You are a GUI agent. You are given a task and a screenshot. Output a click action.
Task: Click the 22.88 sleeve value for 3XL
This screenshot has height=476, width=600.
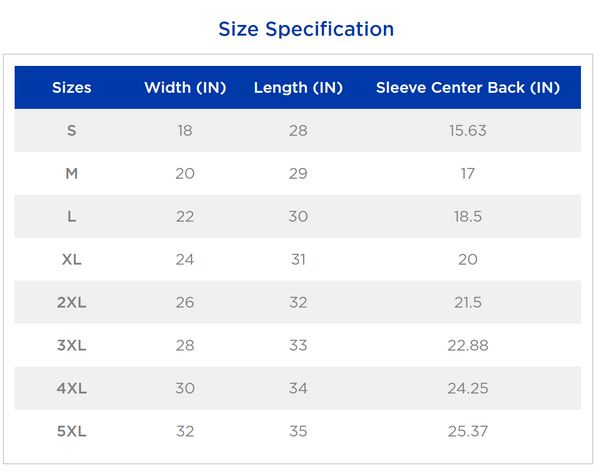[468, 345]
